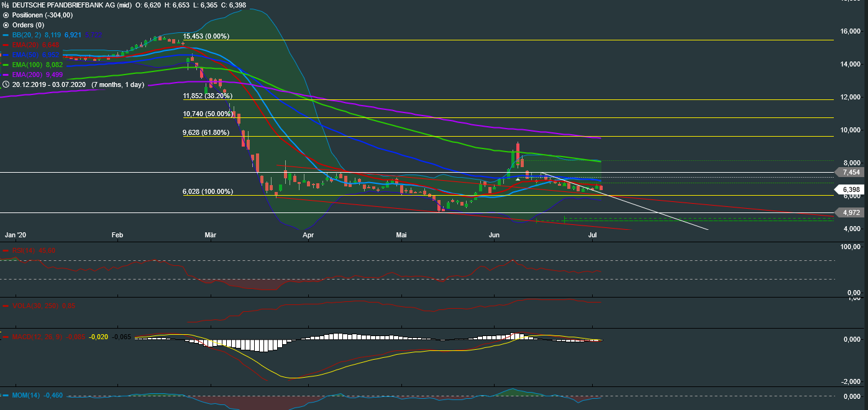Image resolution: width=868 pixels, height=410 pixels.
Task: Click the date range 20.12.2019 - 03.07.2020
Action: click(48, 84)
